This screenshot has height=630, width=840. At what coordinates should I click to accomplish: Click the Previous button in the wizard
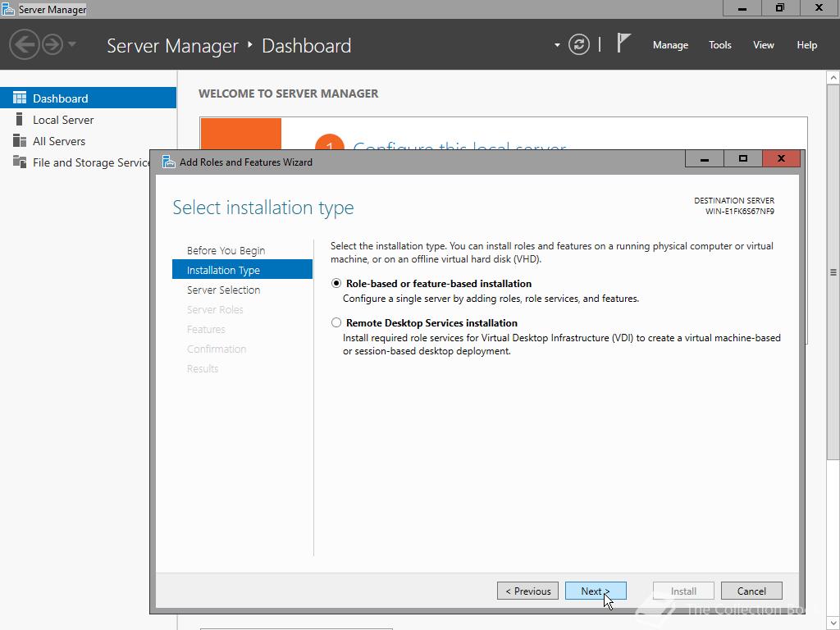point(527,591)
